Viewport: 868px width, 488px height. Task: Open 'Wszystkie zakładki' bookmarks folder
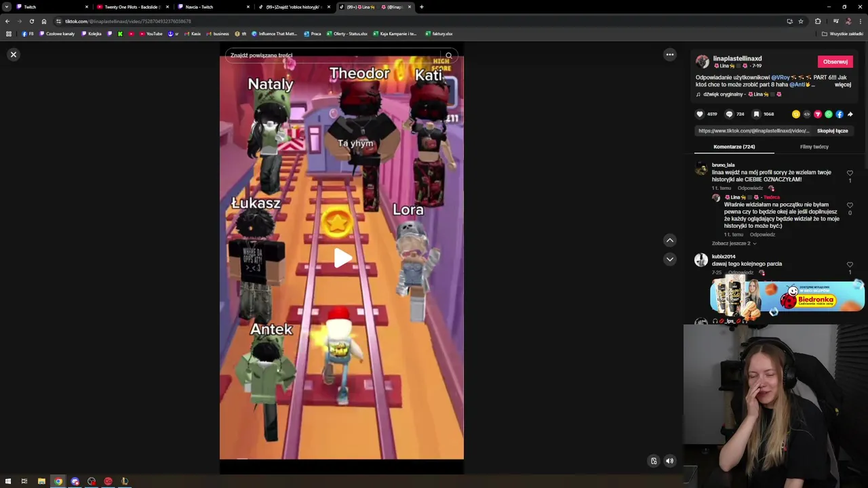coord(842,34)
